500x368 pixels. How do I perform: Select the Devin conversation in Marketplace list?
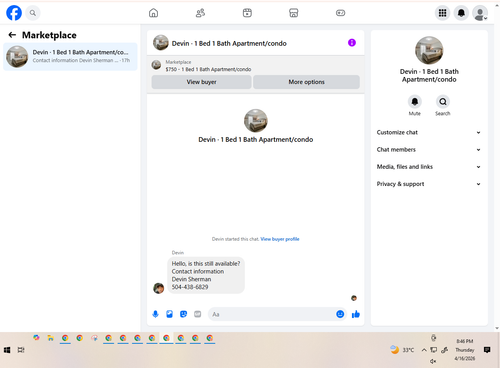click(x=70, y=56)
